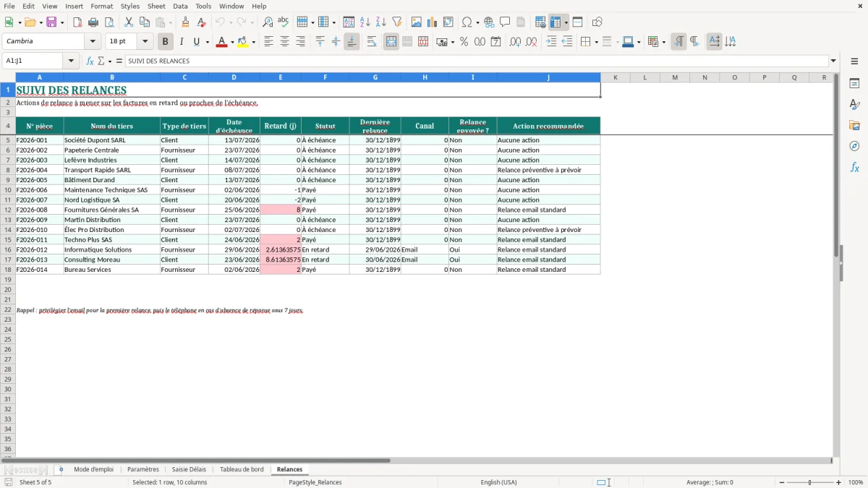Switch to Saisie Délais sheet tab
The height and width of the screenshot is (488, 868).
[x=189, y=469]
